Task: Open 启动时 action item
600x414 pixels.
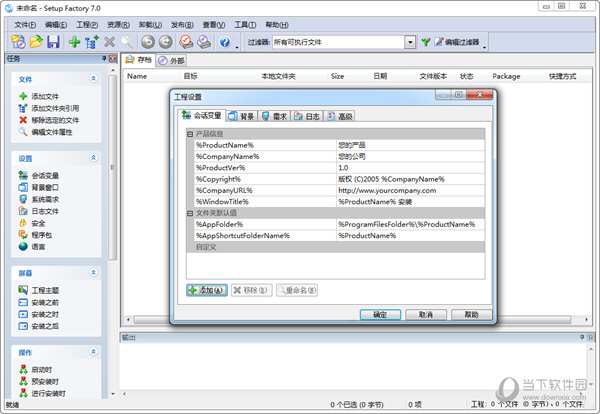Action: pos(35,369)
